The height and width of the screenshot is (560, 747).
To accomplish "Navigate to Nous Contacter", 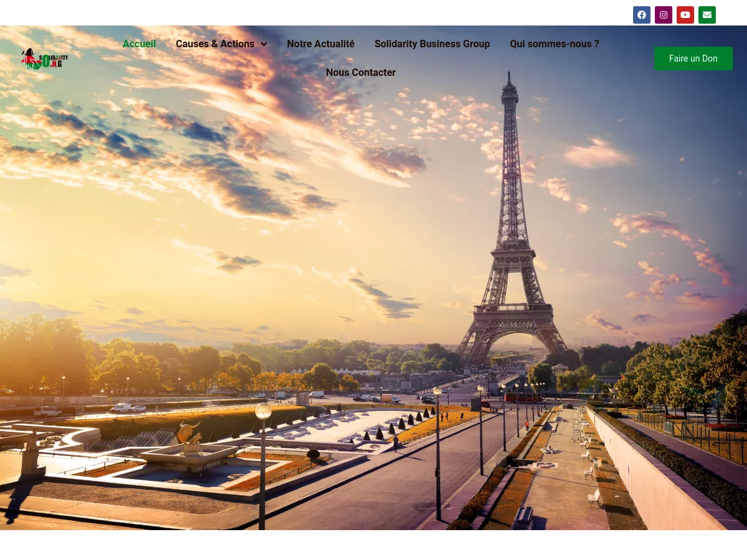I will [360, 73].
